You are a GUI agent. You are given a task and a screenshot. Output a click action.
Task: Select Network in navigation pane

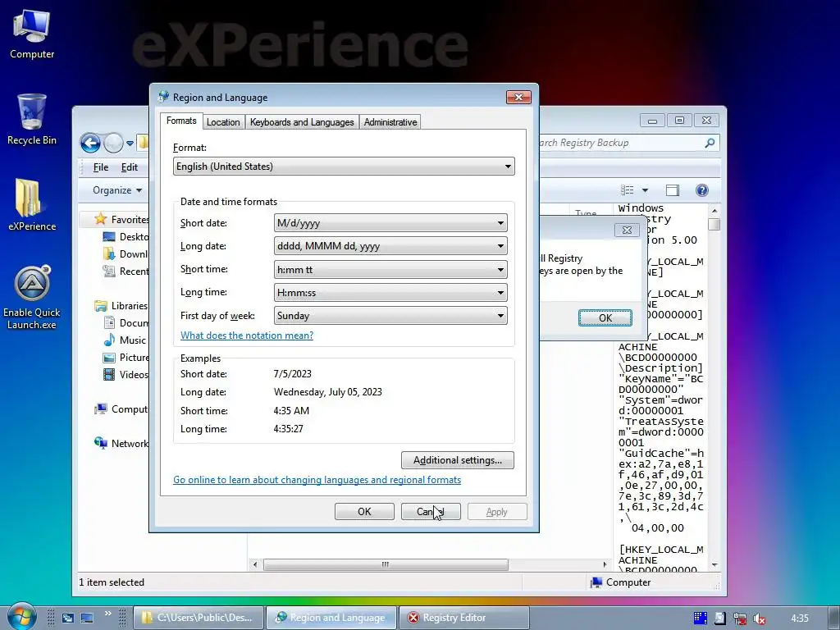(121, 444)
